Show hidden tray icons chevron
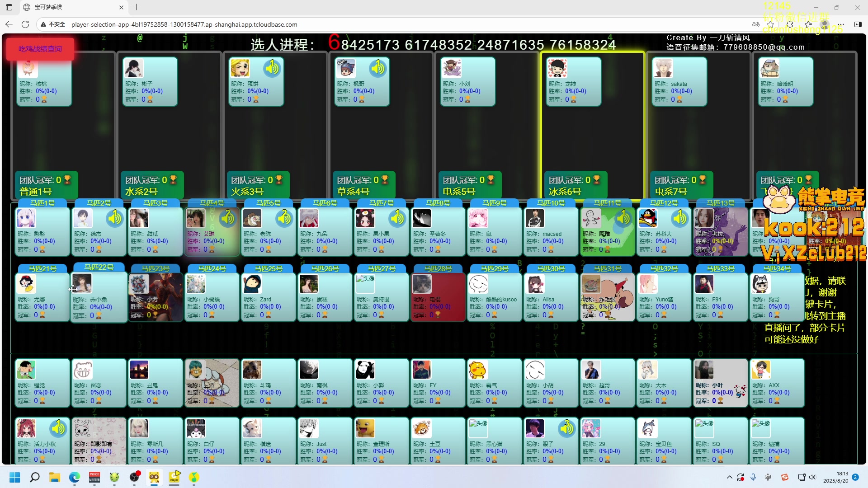The height and width of the screenshot is (488, 868). pos(729,477)
